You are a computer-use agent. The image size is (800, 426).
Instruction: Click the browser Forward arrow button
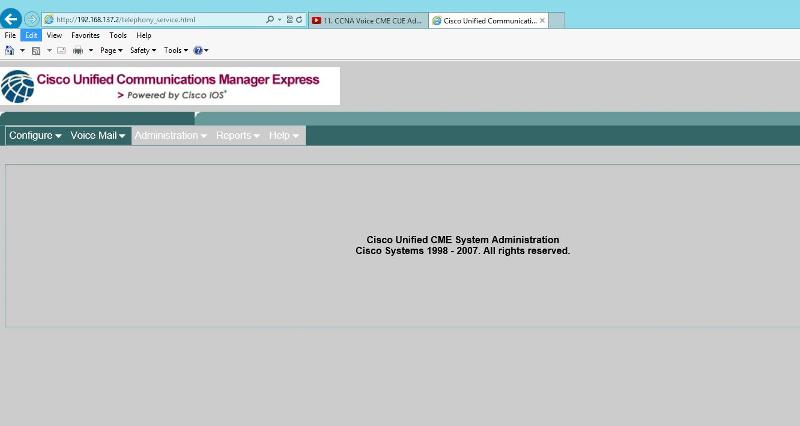tap(32, 19)
